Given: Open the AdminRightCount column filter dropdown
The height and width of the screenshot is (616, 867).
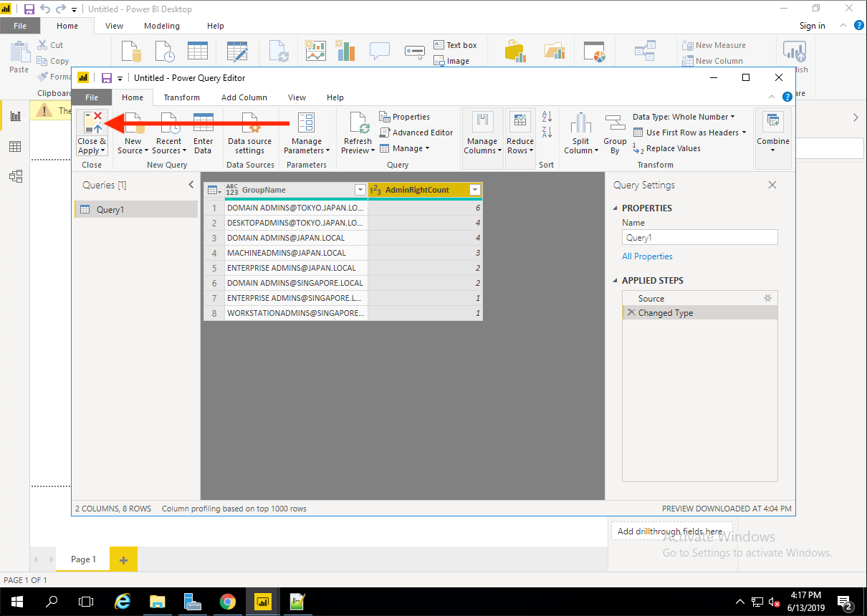Looking at the screenshot, I should (474, 190).
